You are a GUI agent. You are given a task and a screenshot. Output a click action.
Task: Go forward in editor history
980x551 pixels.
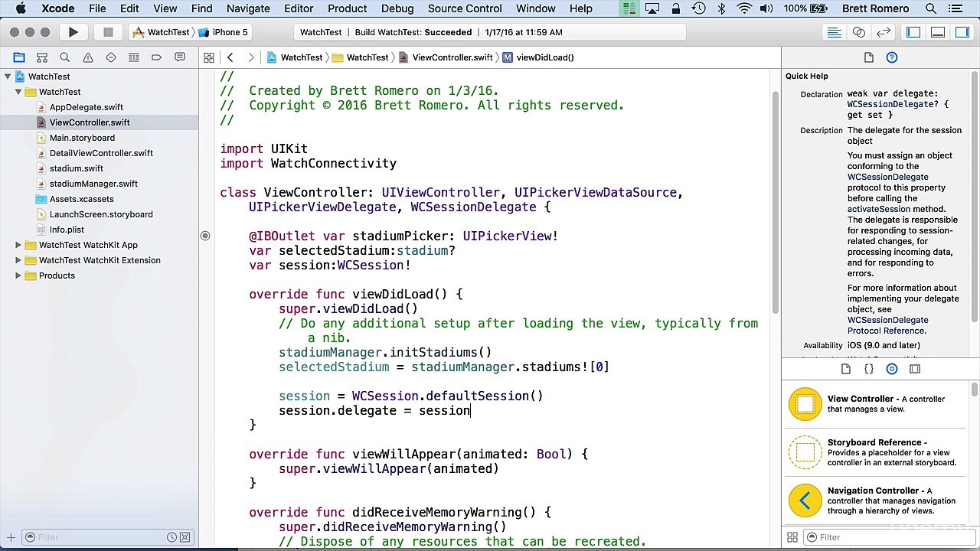pos(251,57)
